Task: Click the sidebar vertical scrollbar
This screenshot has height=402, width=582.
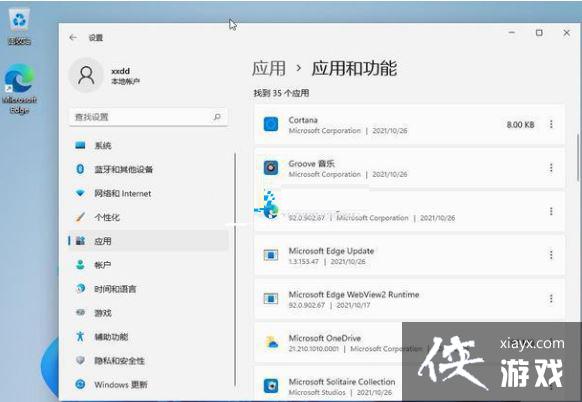Action: point(235,269)
